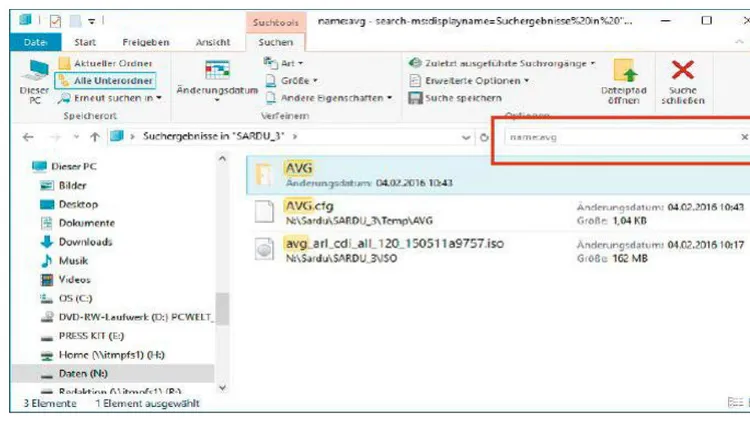Select Home (H:) network drive
This screenshot has height=421, width=750.
point(102,355)
